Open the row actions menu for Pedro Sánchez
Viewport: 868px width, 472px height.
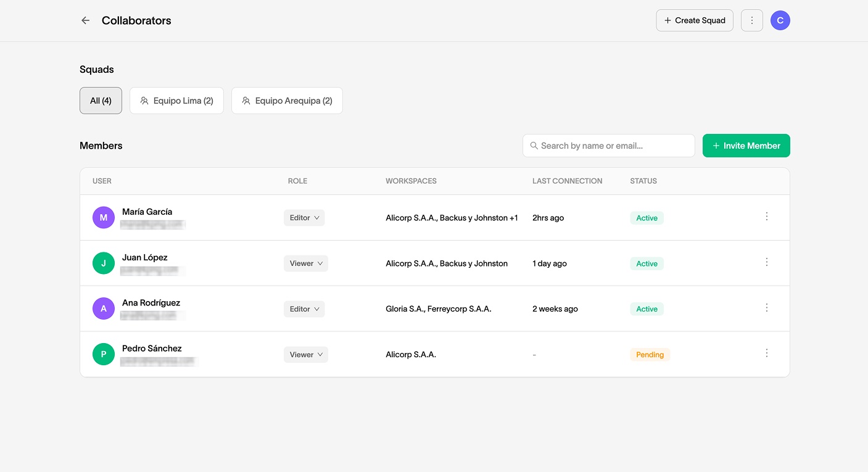click(767, 353)
